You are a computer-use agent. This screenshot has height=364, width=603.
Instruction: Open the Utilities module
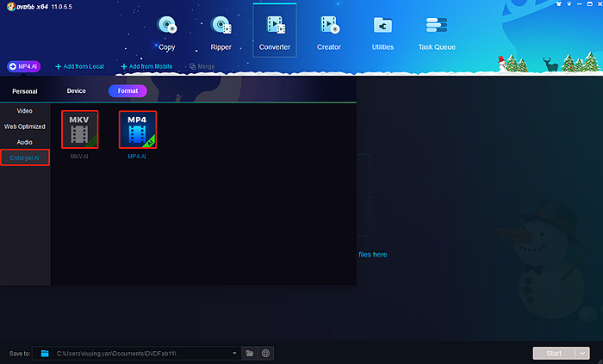[x=382, y=33]
